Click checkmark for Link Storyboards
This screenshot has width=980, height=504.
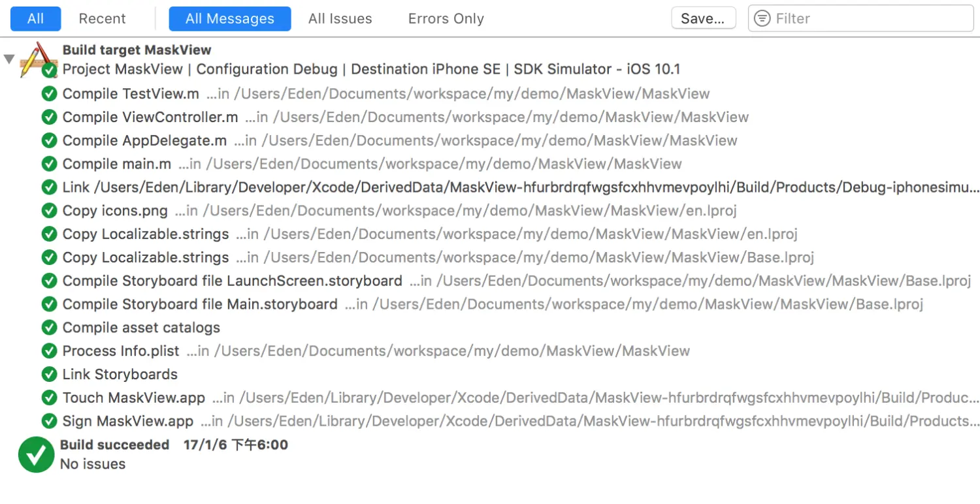(49, 375)
